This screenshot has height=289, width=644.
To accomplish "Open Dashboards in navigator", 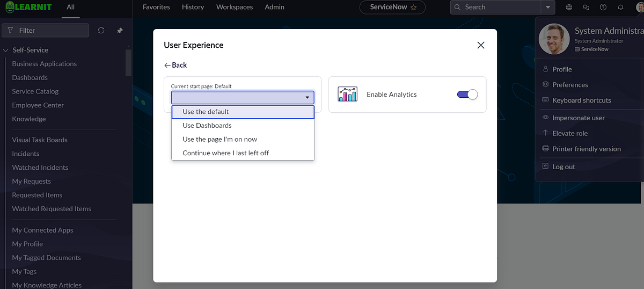I will (x=30, y=78).
